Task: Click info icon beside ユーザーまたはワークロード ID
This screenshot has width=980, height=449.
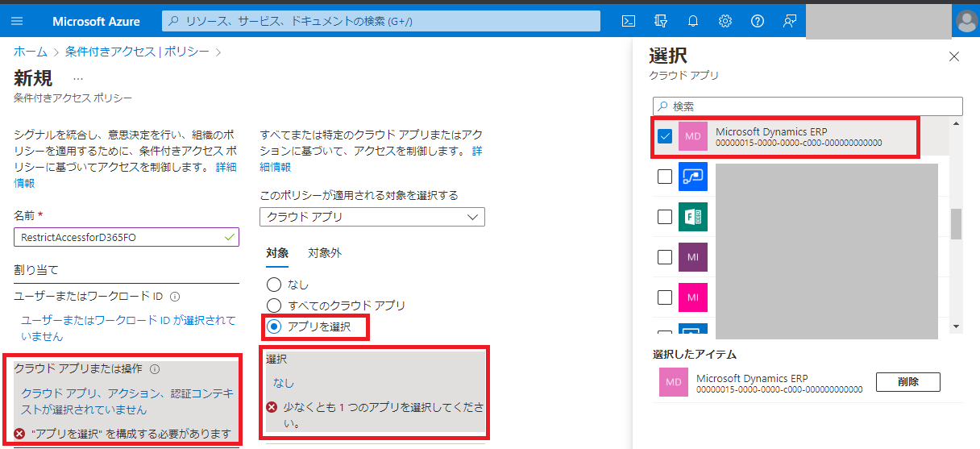Action: 175,297
